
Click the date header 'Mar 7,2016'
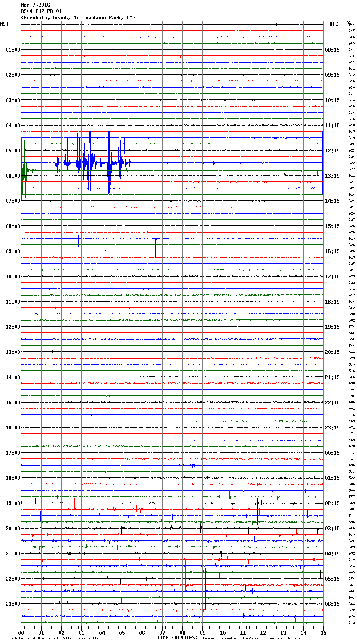35,5
